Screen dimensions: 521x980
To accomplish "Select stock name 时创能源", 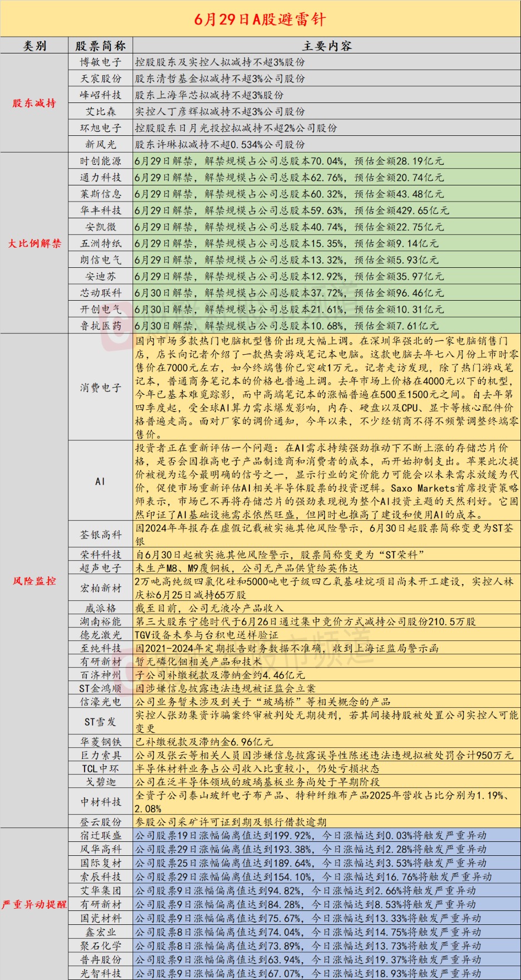I will pos(101,161).
